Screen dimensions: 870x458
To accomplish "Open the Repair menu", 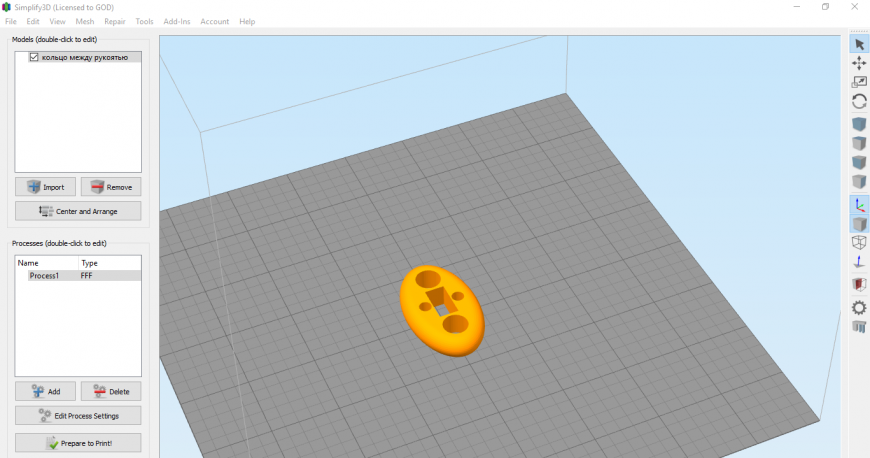I will [115, 22].
